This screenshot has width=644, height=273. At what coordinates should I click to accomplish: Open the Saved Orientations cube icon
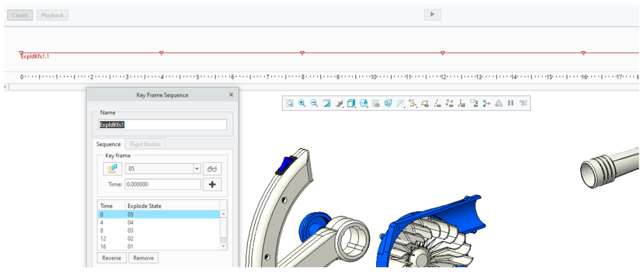tap(351, 103)
